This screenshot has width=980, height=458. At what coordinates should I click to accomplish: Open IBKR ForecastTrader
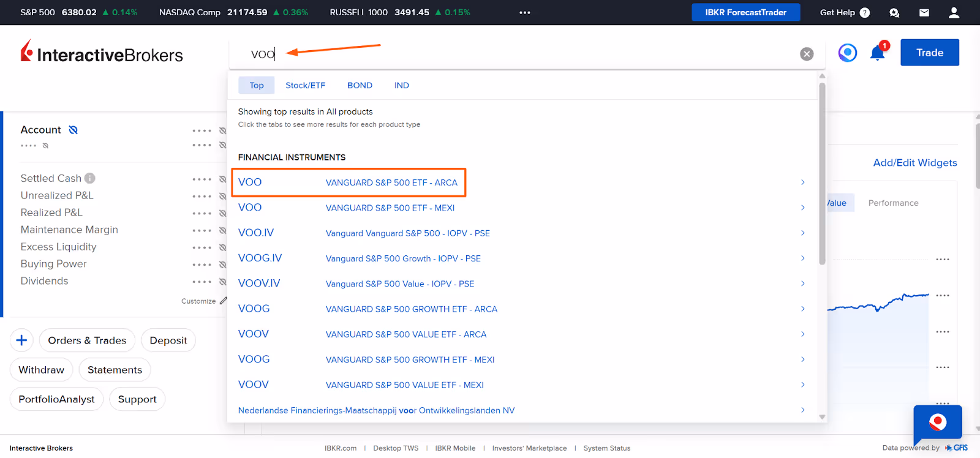(745, 12)
